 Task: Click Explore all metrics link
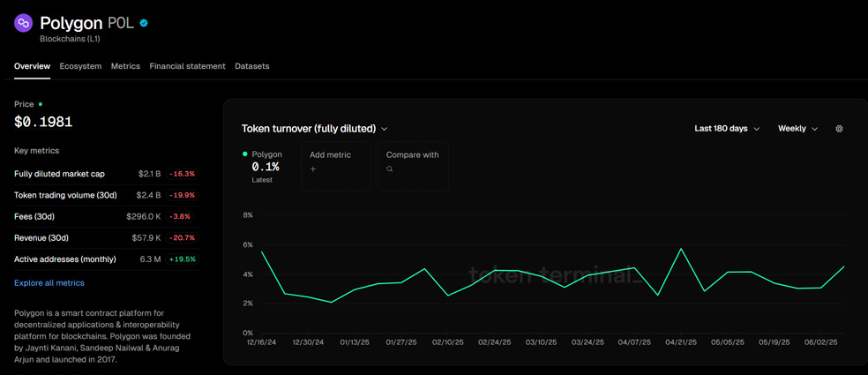coord(49,283)
